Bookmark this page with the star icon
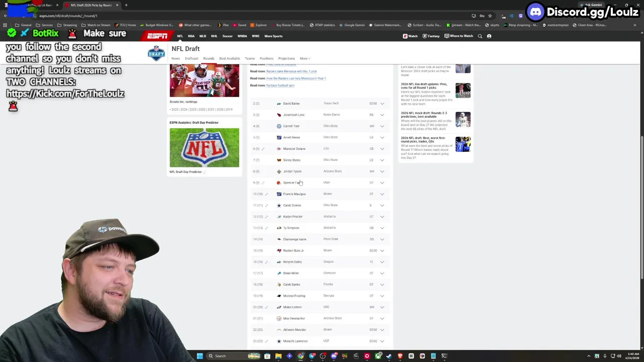The width and height of the screenshot is (644, 362). [x=490, y=16]
